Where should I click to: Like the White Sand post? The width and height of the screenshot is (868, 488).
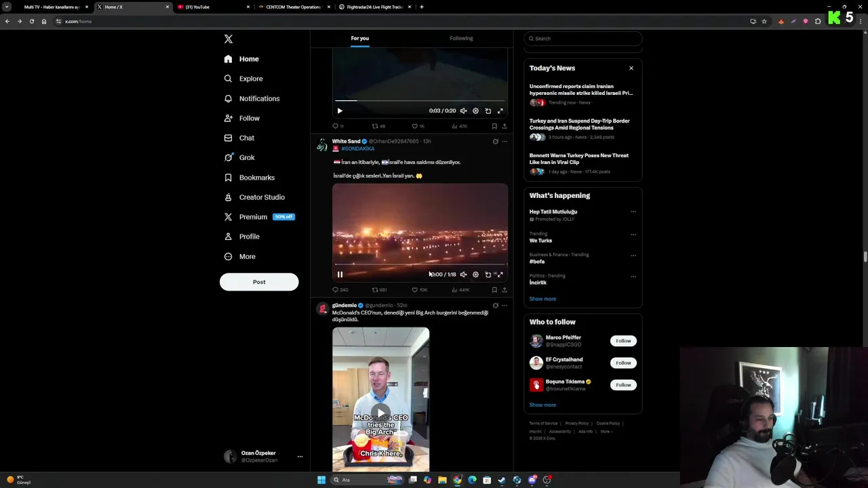tap(419, 290)
